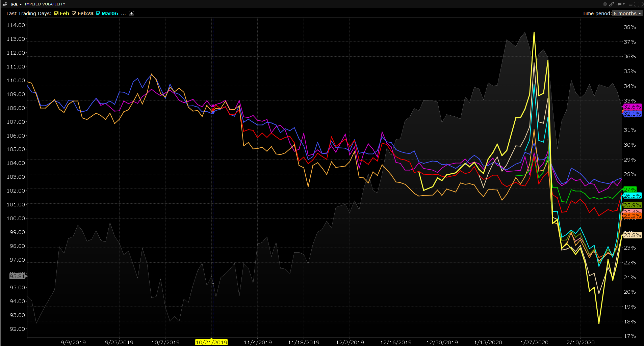
Task: Click the 11/4/2019 date label on the axis
Action: pos(258,342)
